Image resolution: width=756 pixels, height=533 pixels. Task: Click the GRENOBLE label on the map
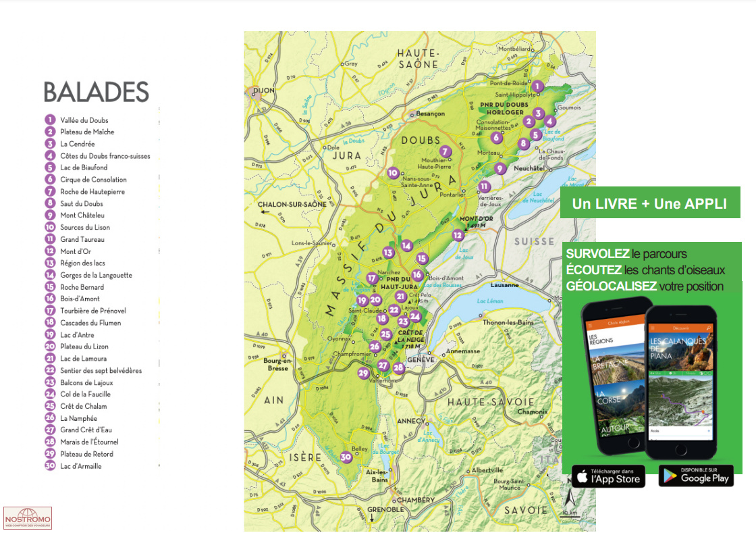(385, 509)
